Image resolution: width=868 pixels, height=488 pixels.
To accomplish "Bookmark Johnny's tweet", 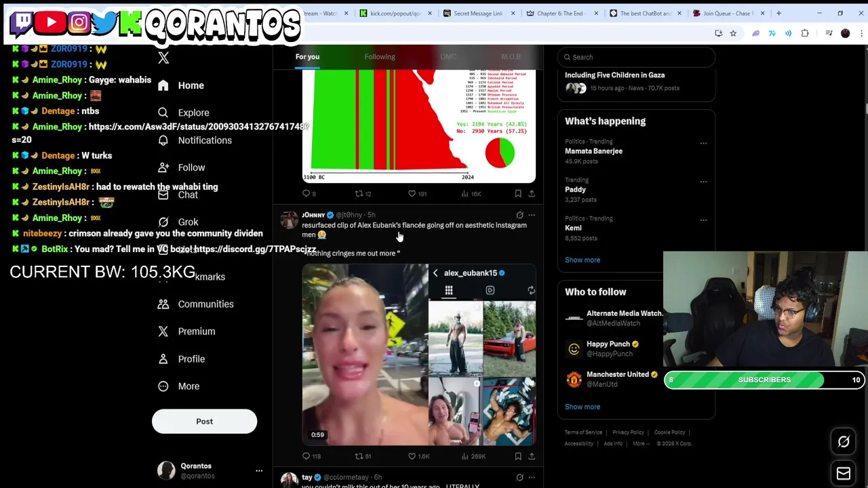I will pos(518,457).
